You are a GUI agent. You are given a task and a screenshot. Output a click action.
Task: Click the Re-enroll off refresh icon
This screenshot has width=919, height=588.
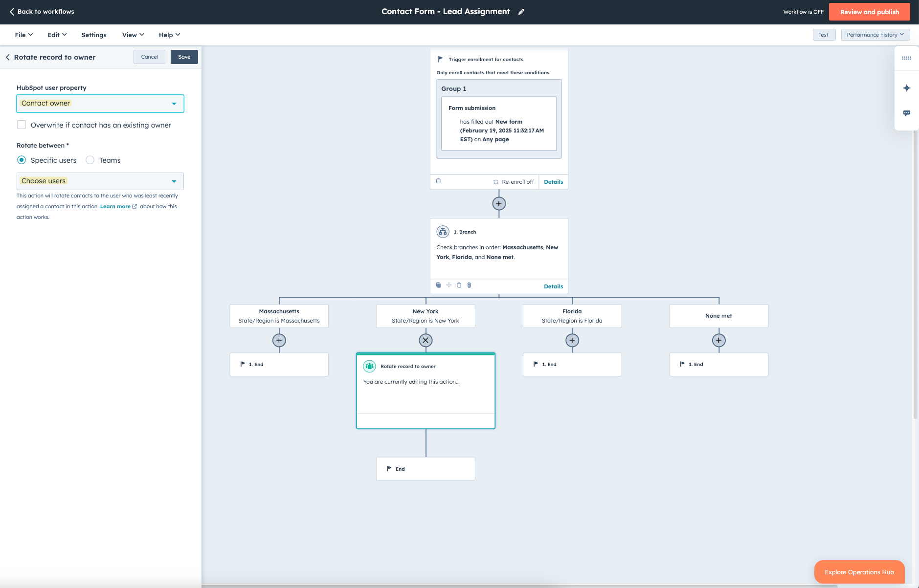coord(496,182)
